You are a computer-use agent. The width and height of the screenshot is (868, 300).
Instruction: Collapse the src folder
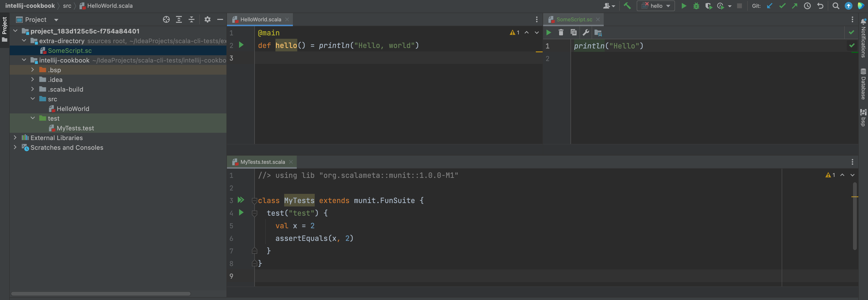33,99
